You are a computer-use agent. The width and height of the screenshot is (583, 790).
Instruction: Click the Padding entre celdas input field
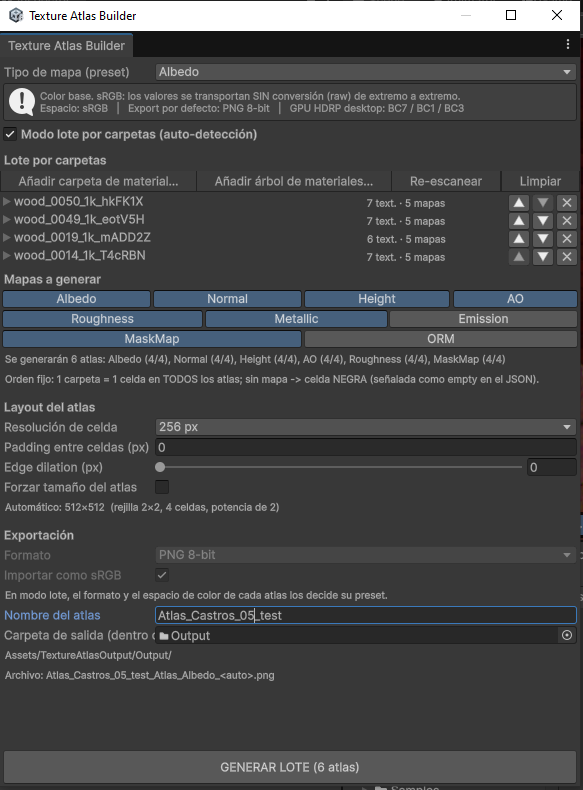366,447
